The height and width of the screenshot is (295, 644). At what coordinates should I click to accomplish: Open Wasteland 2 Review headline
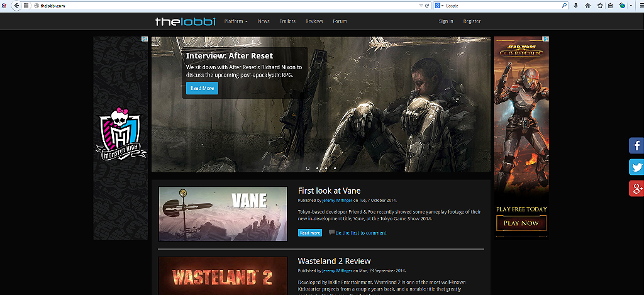pyautogui.click(x=334, y=261)
